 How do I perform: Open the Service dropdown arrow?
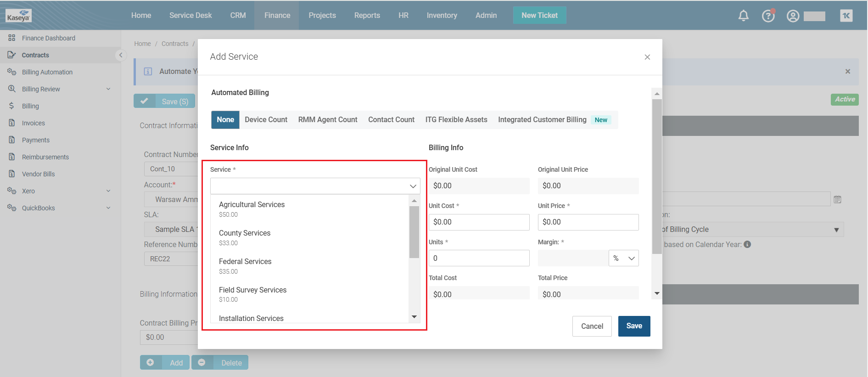(413, 186)
